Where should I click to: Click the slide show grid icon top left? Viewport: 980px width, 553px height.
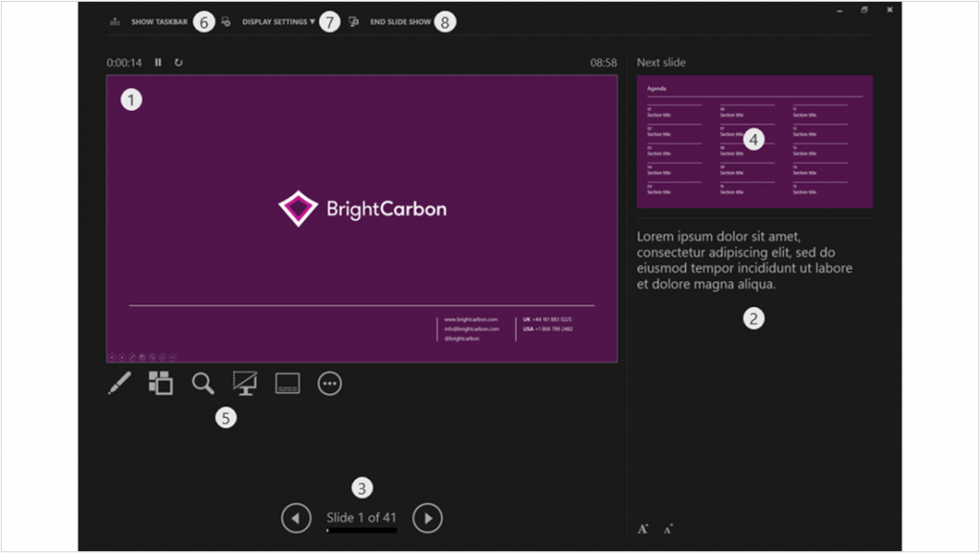pyautogui.click(x=115, y=21)
